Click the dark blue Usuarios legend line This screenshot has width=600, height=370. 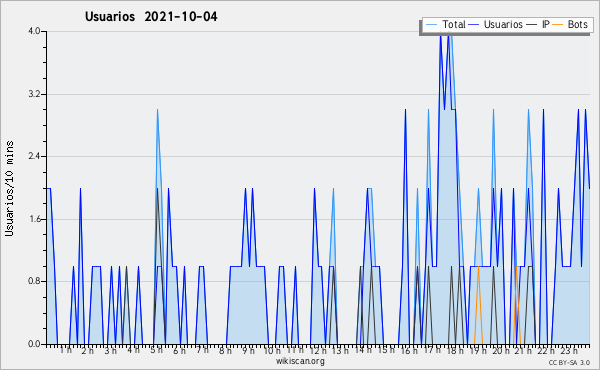[x=474, y=24]
